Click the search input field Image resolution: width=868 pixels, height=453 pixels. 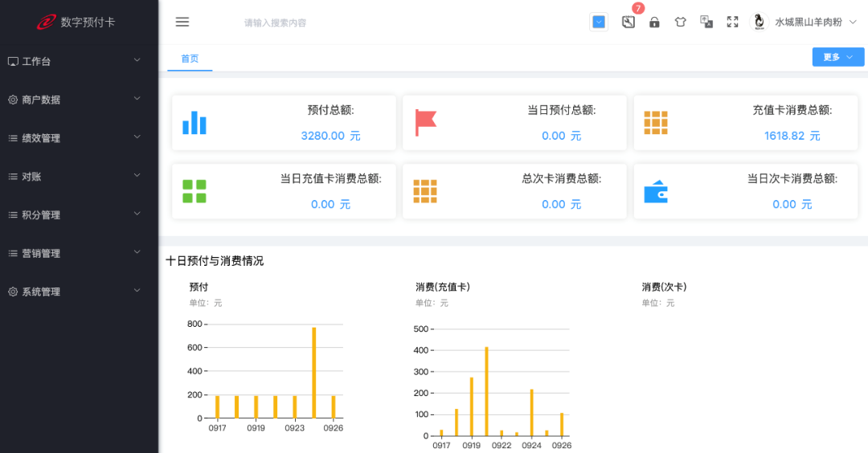(321, 22)
